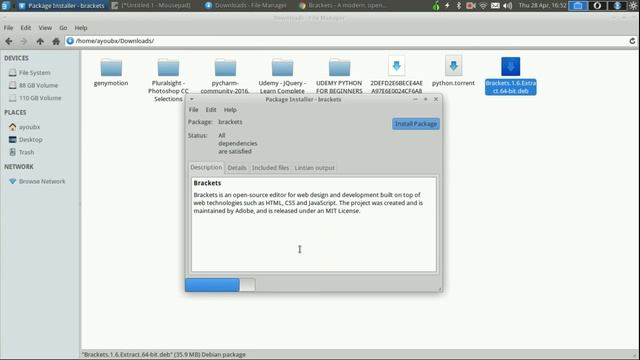Show the Lintian output tab
Viewport: 640px width, 360px height.
[x=314, y=168]
